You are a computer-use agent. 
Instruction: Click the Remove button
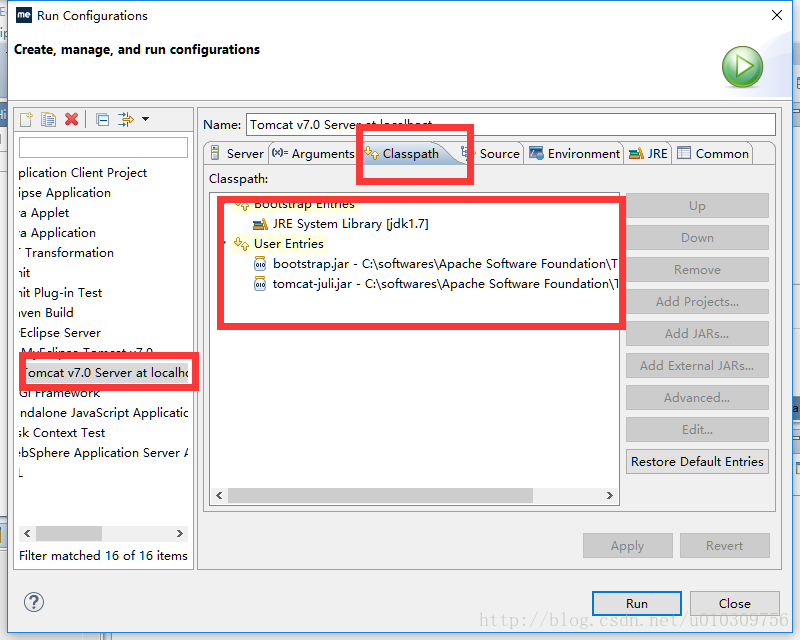pos(697,269)
